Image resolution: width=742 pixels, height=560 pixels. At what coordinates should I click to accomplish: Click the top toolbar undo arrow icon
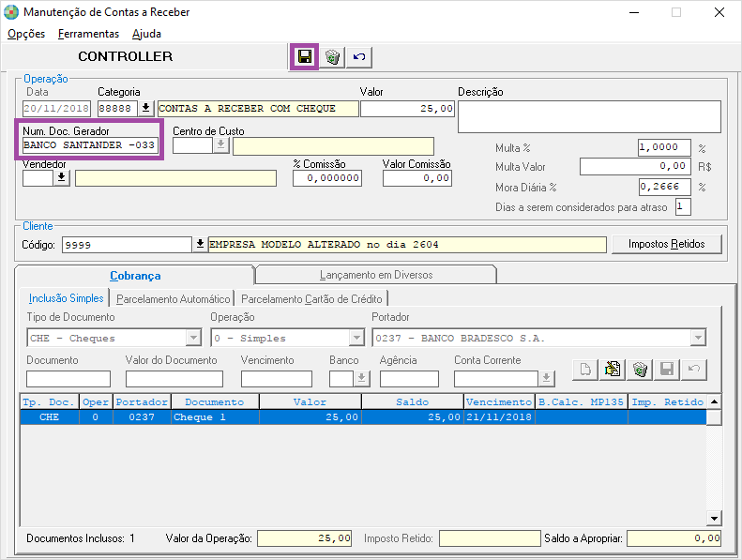coord(359,57)
